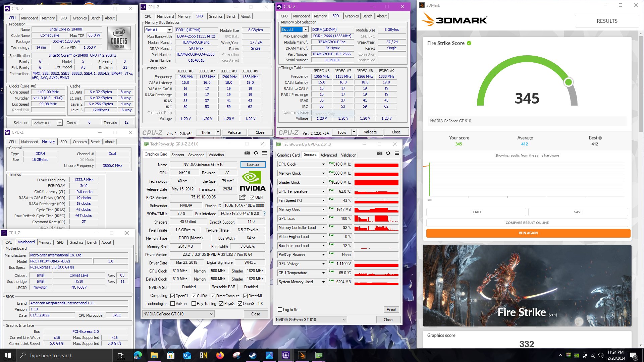Launch Microsoft Edge from the taskbar
The image size is (644, 362).
click(x=138, y=355)
